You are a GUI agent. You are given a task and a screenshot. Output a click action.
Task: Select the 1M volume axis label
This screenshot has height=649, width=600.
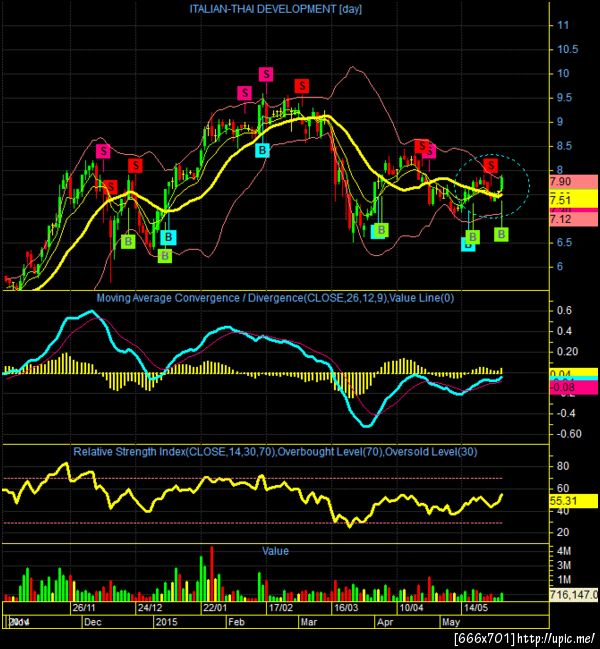click(564, 579)
